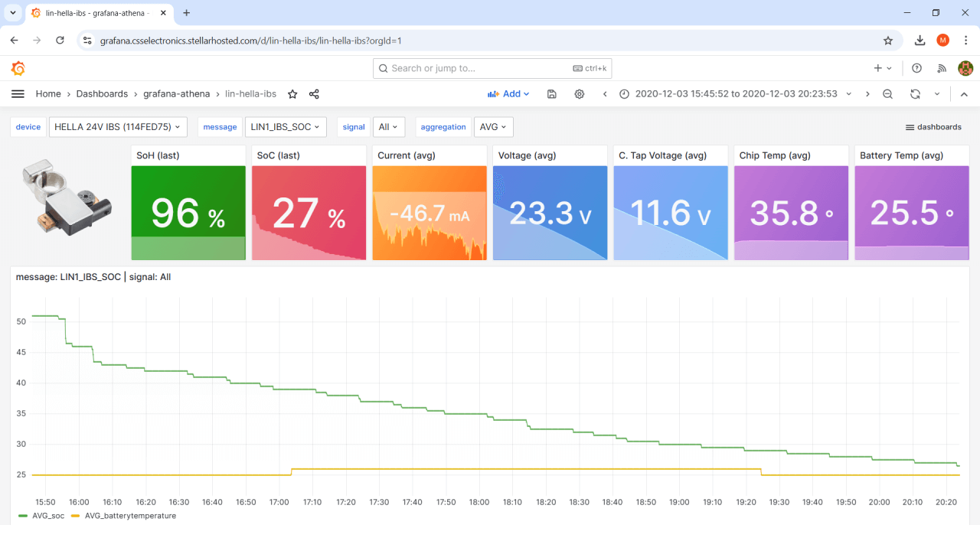Bookmark this page with the star

888,41
